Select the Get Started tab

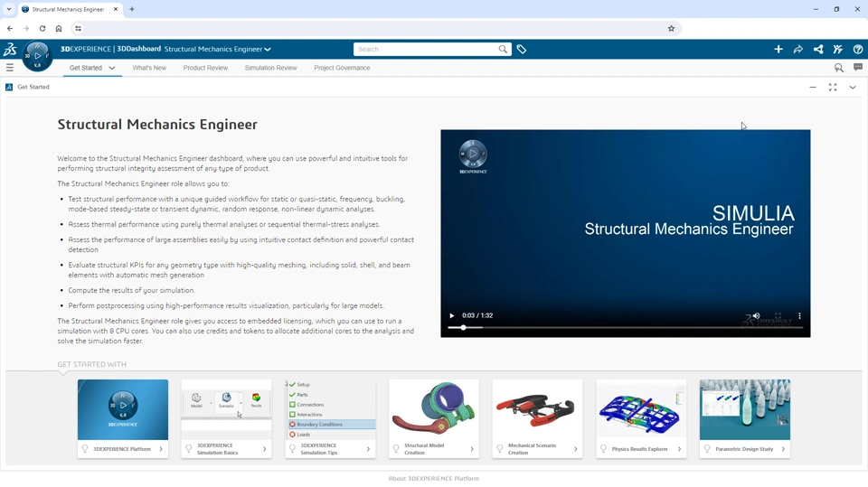(x=86, y=68)
